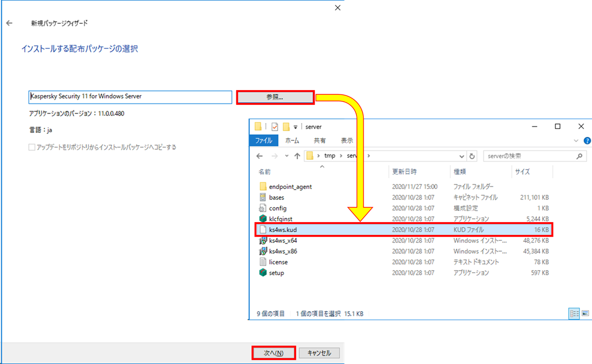592x364 pixels.
Task: Switch to large icons view layout
Action: [585, 313]
